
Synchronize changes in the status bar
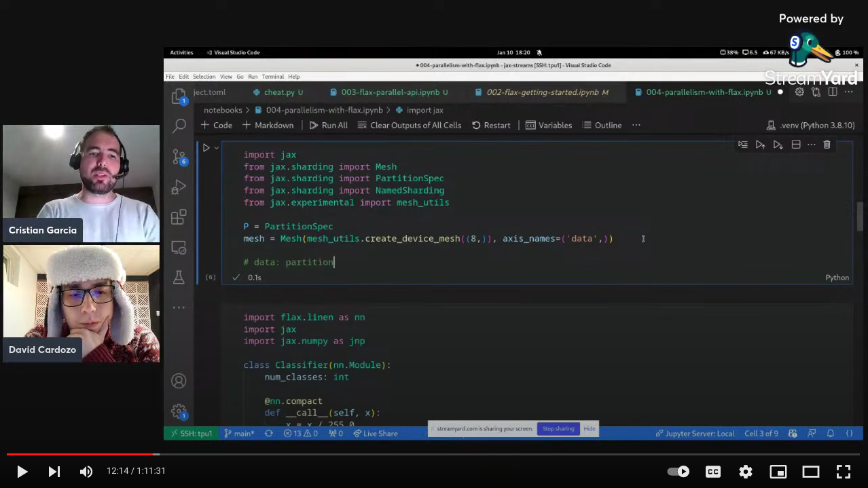269,433
